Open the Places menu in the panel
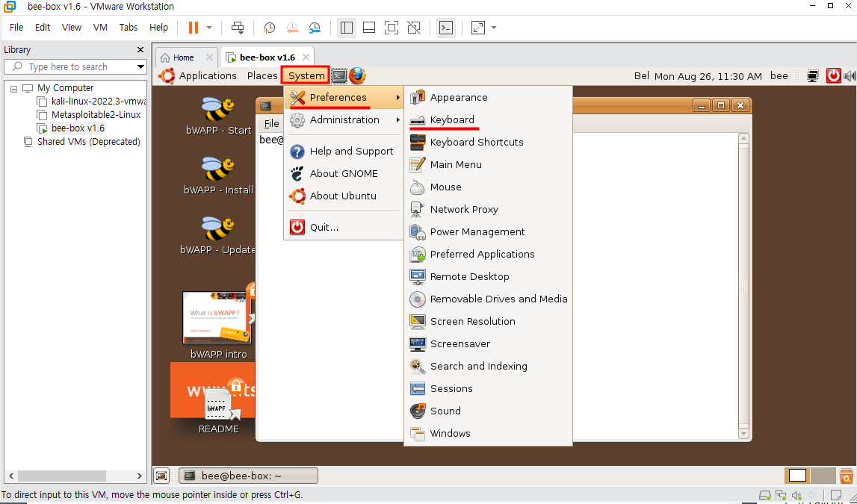 pyautogui.click(x=262, y=76)
